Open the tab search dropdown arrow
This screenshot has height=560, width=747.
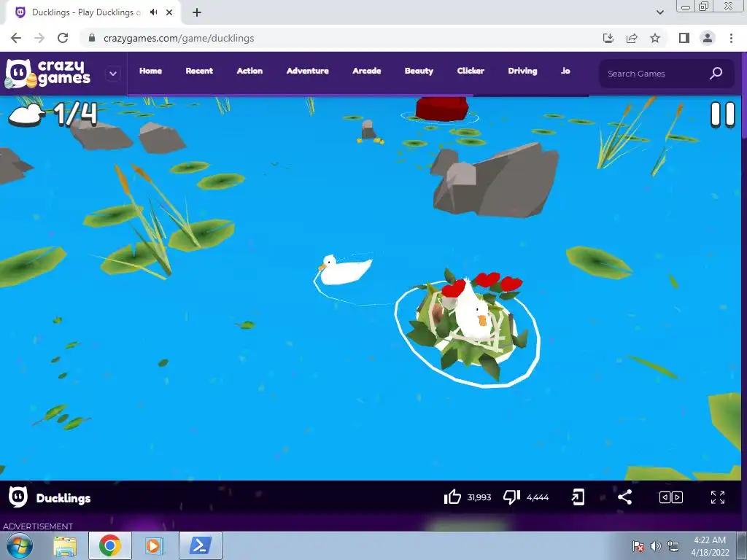[659, 12]
